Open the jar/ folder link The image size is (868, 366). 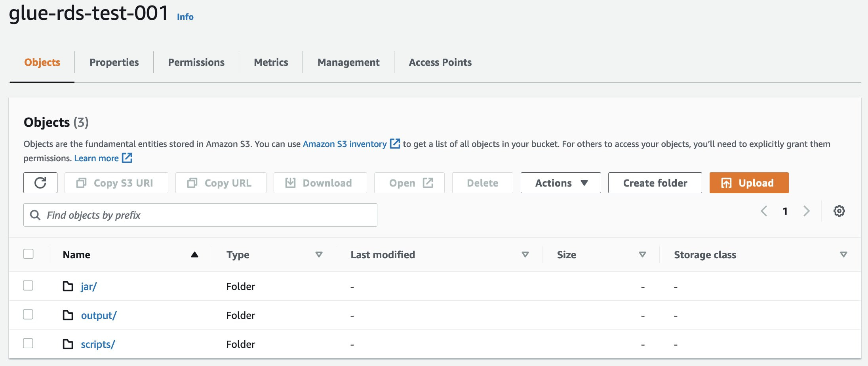89,286
